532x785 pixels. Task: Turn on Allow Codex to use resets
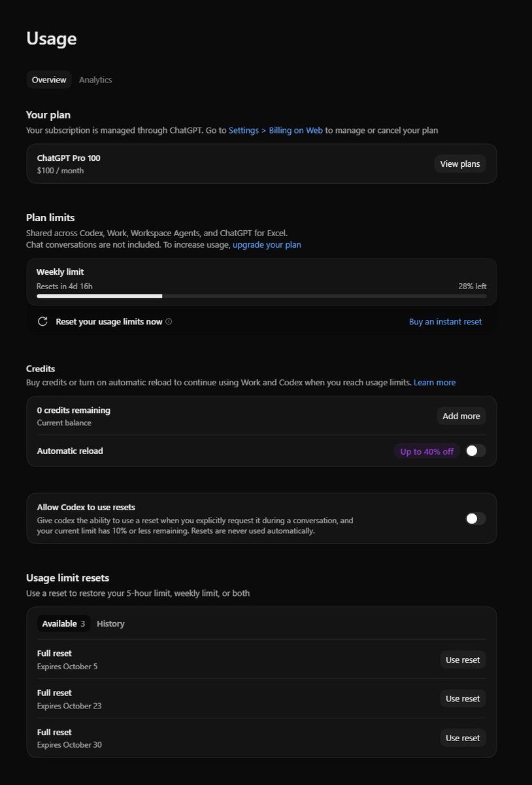point(475,519)
